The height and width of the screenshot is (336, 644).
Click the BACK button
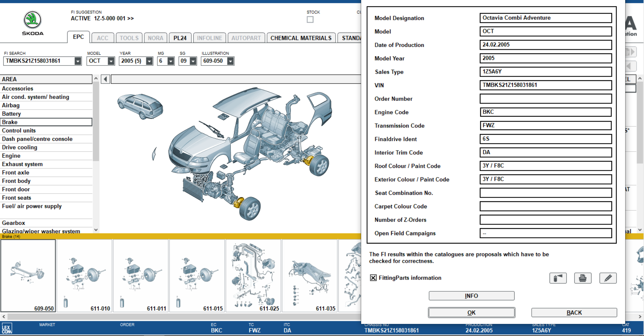point(574,312)
